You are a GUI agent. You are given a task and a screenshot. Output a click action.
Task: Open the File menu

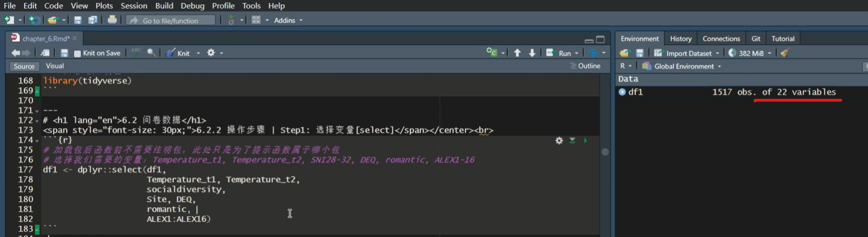point(10,5)
